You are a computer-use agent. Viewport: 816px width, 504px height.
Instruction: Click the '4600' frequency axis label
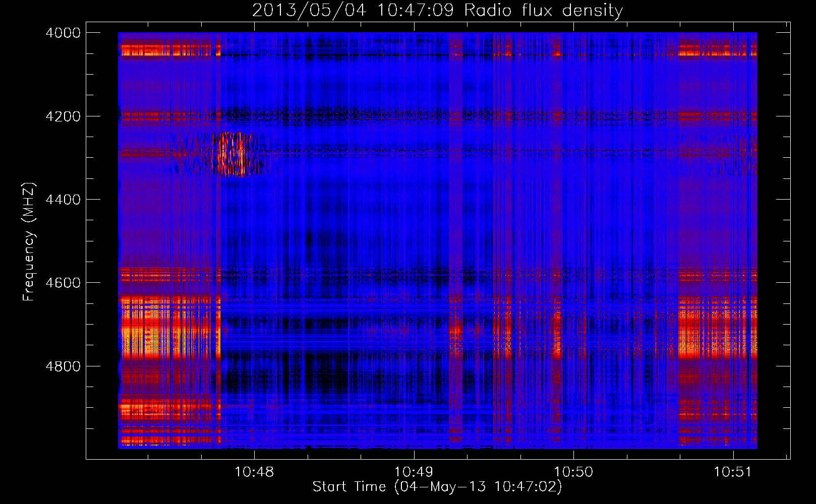63,283
